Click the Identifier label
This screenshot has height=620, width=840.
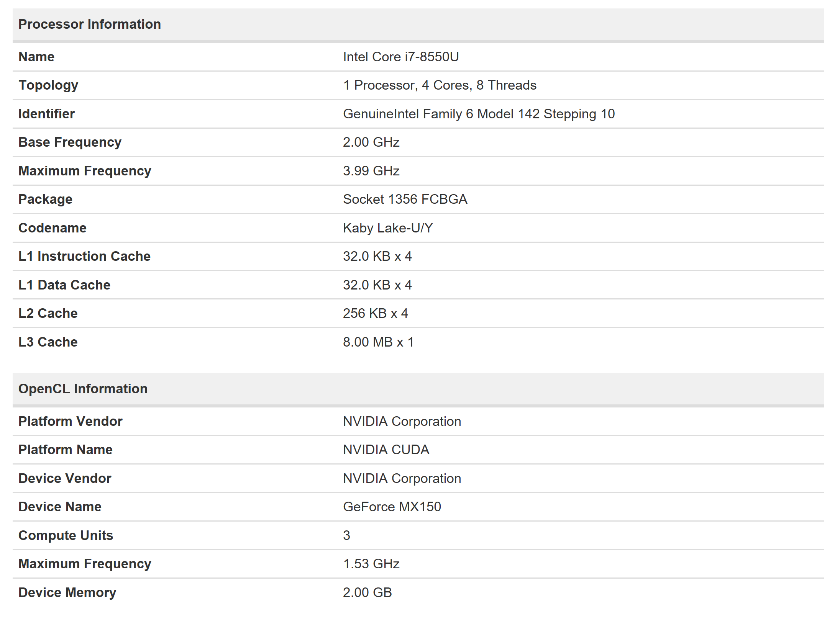click(x=46, y=114)
